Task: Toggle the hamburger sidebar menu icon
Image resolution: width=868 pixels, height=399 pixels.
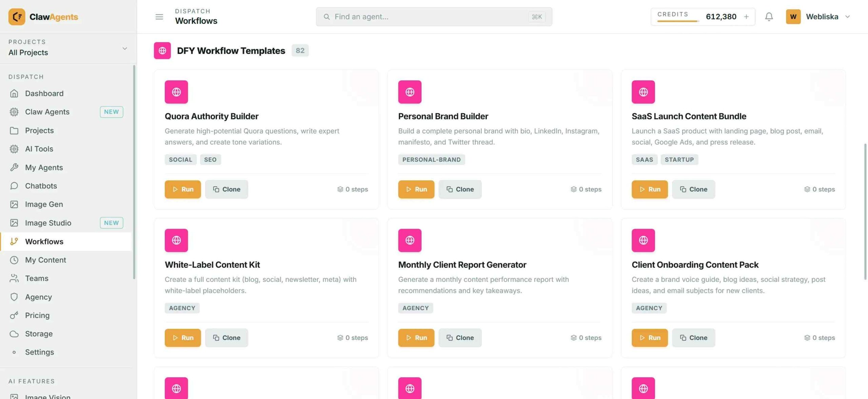Action: tap(159, 17)
